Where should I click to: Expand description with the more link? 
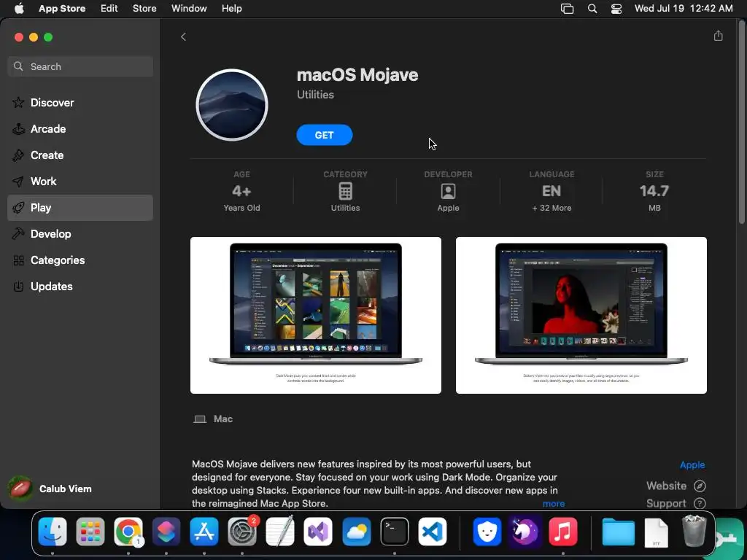pos(554,503)
